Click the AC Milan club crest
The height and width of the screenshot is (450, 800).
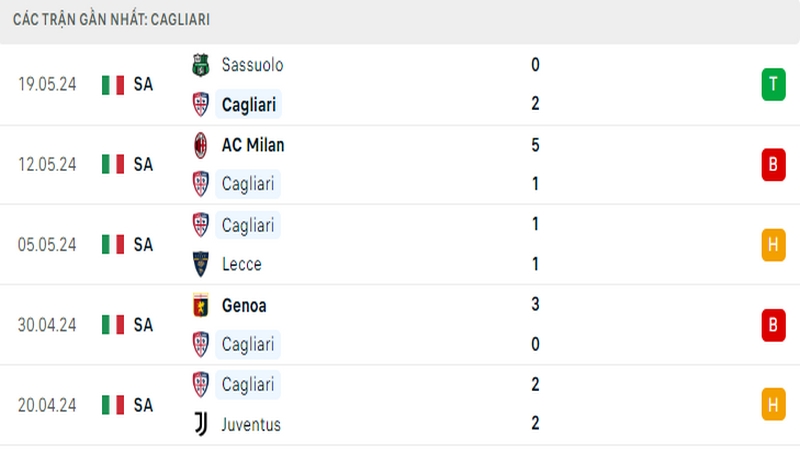[201, 145]
